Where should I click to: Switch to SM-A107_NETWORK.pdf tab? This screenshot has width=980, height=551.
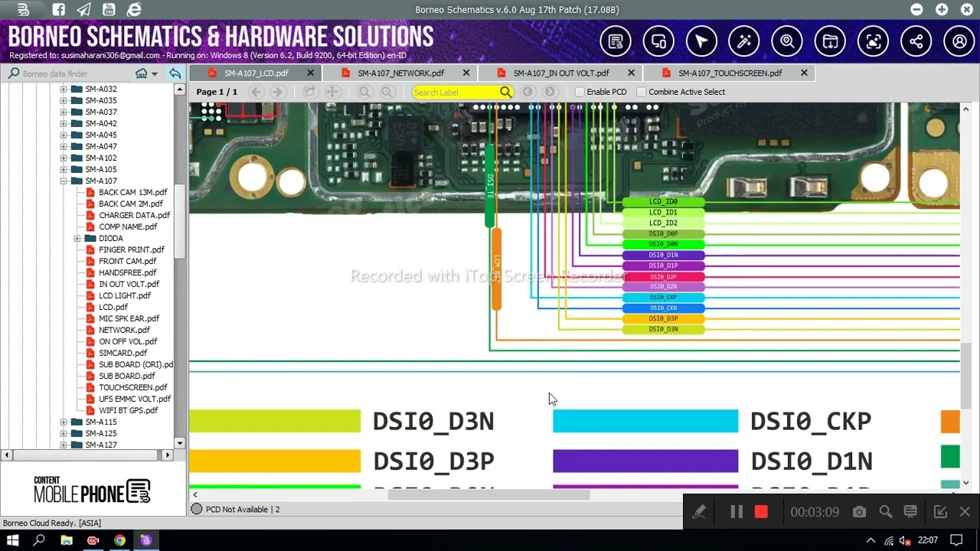(400, 73)
